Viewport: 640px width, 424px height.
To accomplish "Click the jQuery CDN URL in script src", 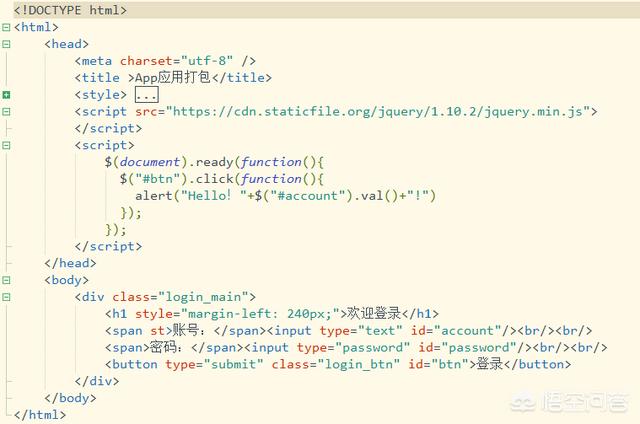I will (380, 112).
